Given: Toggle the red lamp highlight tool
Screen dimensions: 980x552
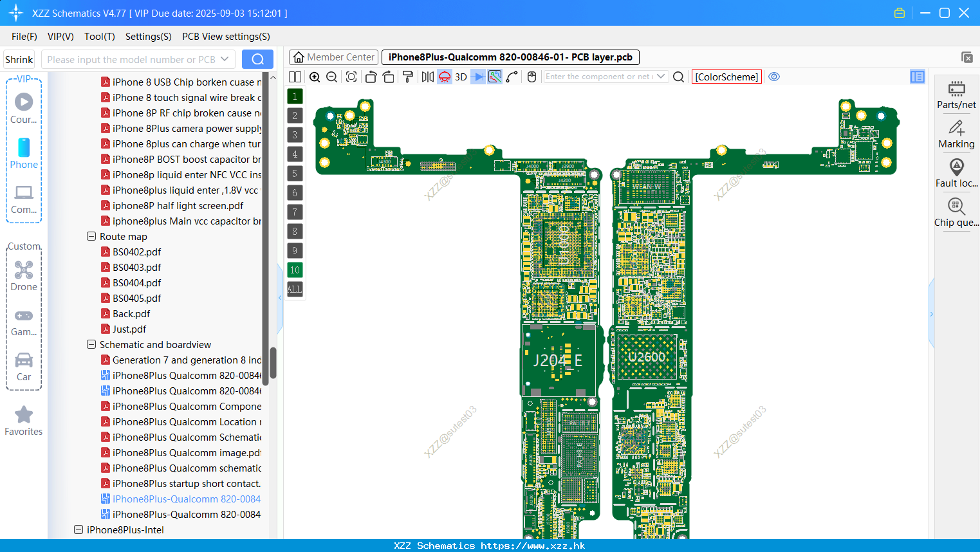Looking at the screenshot, I should 445,77.
